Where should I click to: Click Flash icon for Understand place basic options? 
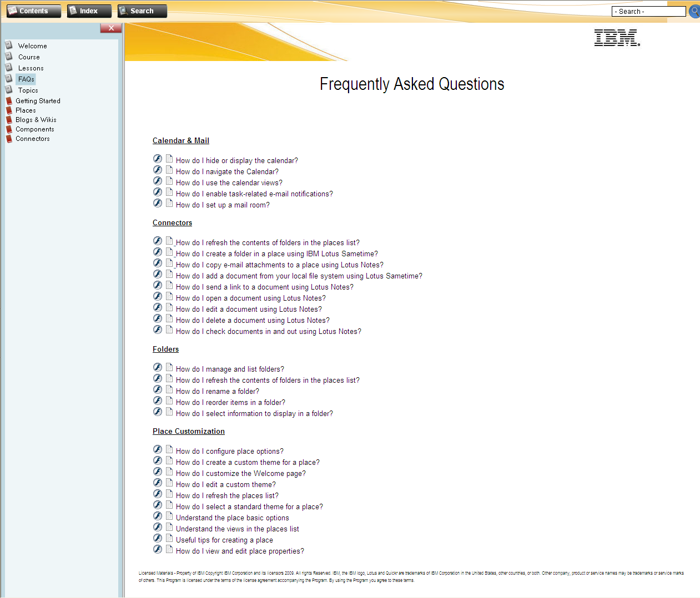(158, 516)
